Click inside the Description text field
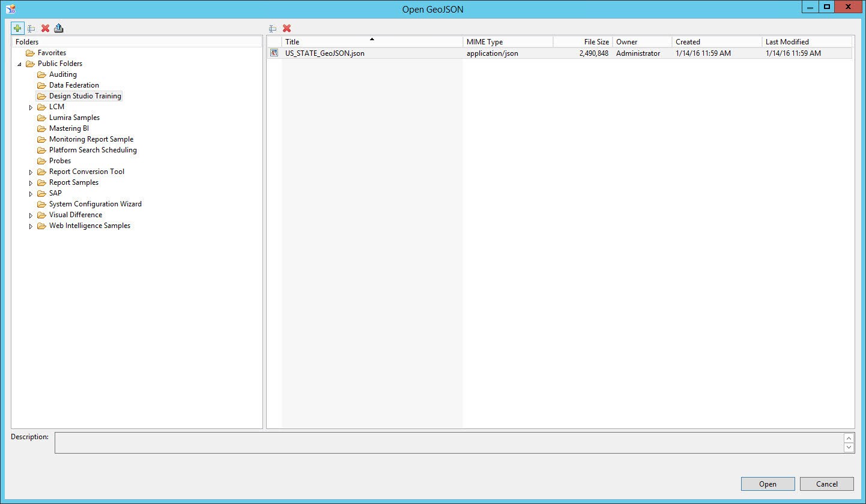The image size is (866, 504). pos(448,443)
